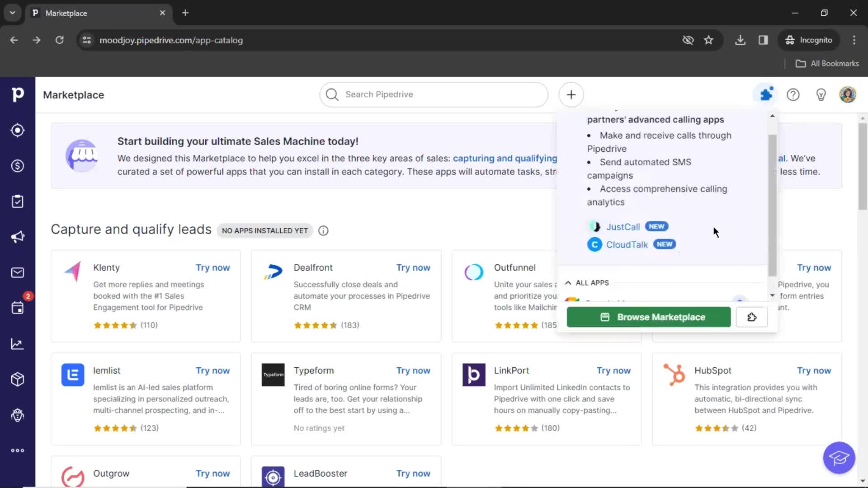Click the Activities calendar icon in sidebar
Viewport: 868px width, 488px height.
coord(17,308)
